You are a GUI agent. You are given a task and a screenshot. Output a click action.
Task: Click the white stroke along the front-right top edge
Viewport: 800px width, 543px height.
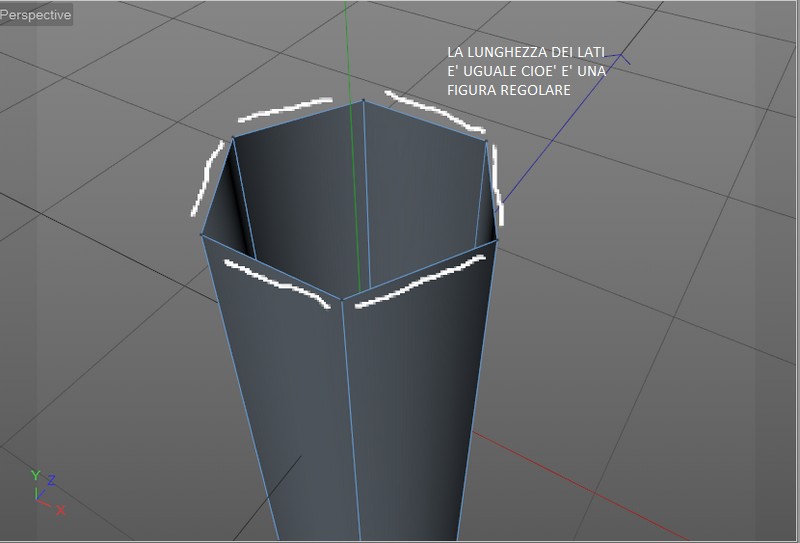pos(420,281)
